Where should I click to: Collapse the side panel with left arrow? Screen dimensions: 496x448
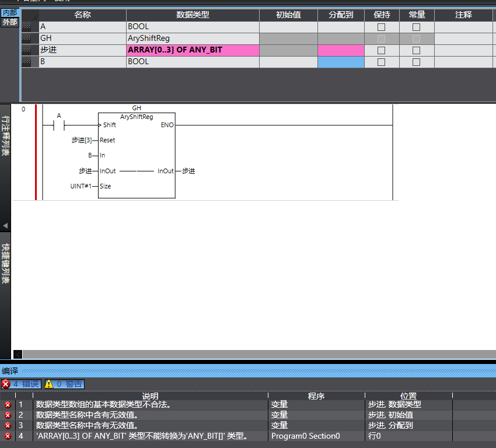[x=5, y=225]
